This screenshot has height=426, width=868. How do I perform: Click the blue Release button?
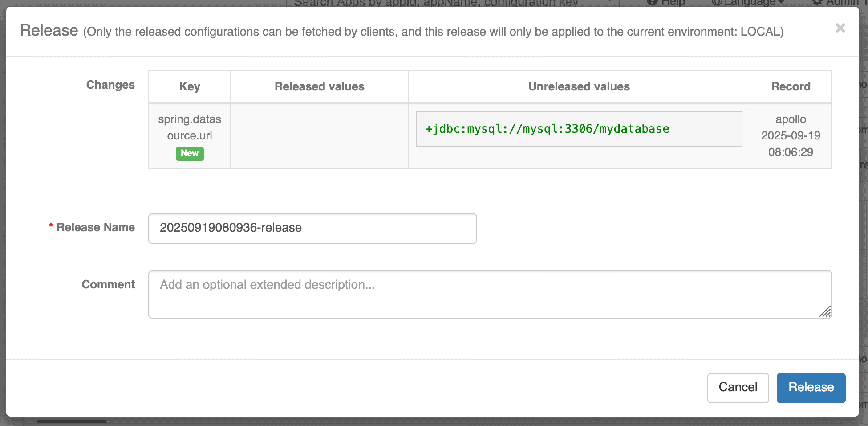pos(811,387)
